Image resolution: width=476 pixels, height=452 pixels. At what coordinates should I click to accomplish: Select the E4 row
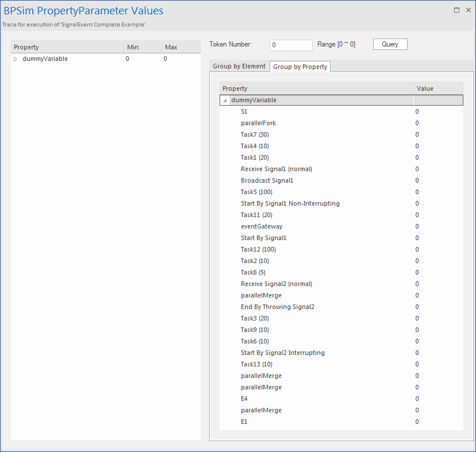pos(244,399)
